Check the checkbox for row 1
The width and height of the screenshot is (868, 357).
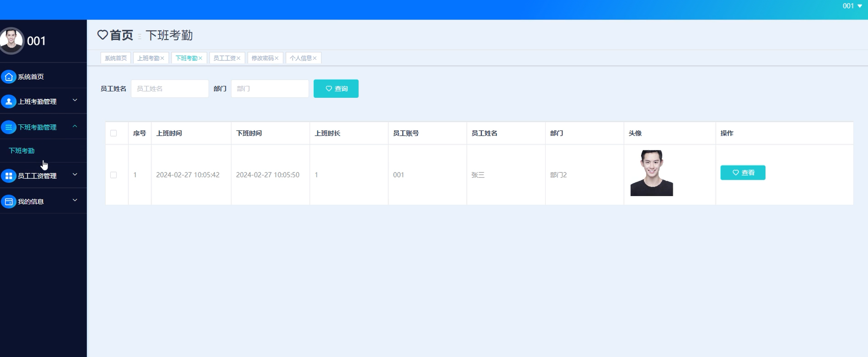pyautogui.click(x=113, y=175)
